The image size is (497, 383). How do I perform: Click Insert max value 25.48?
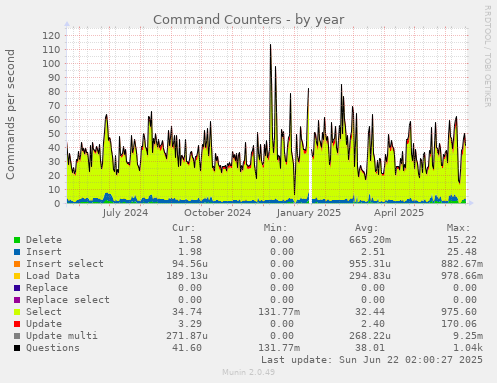coord(462,252)
